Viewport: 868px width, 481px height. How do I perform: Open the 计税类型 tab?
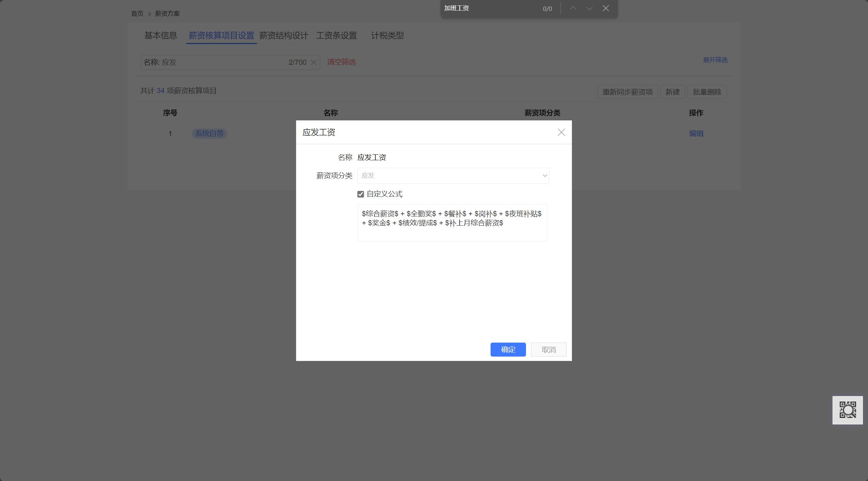coord(387,35)
